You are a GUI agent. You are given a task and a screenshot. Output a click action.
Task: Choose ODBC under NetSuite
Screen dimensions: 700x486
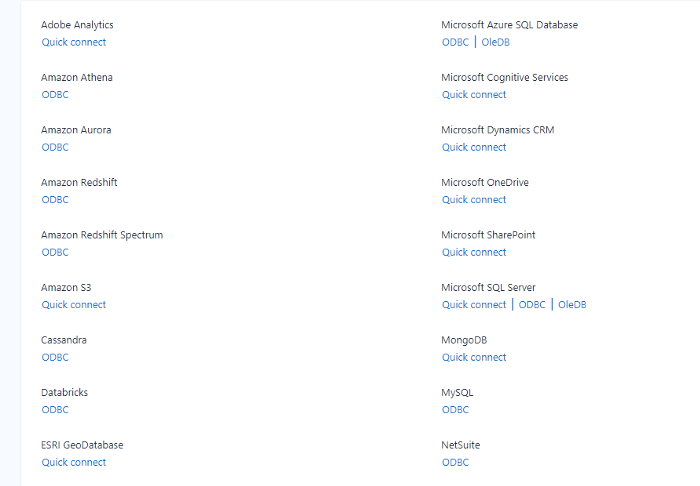pyautogui.click(x=455, y=462)
